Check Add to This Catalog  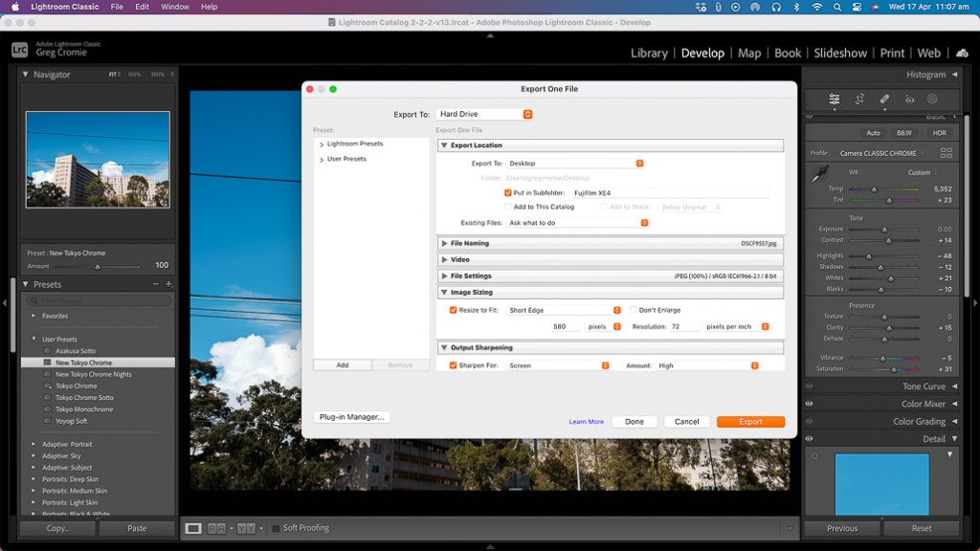(507, 207)
